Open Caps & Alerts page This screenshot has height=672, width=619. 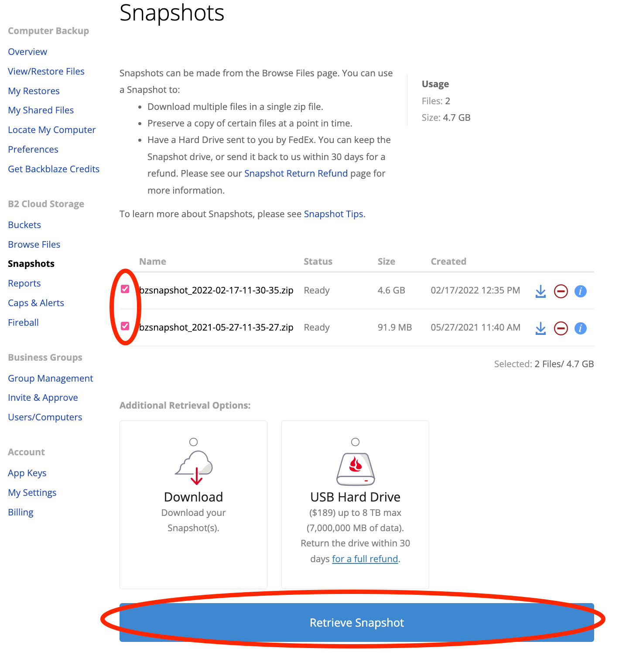coord(36,303)
